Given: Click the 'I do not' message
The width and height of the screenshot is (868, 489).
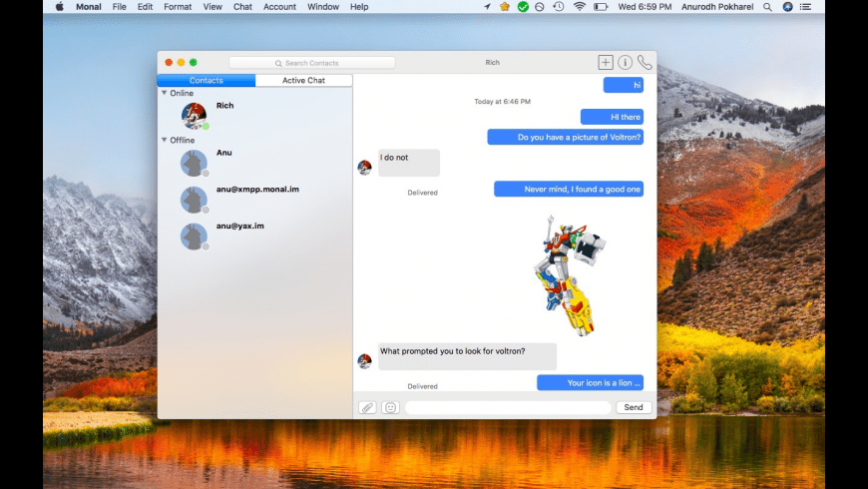Looking at the screenshot, I should pos(409,163).
